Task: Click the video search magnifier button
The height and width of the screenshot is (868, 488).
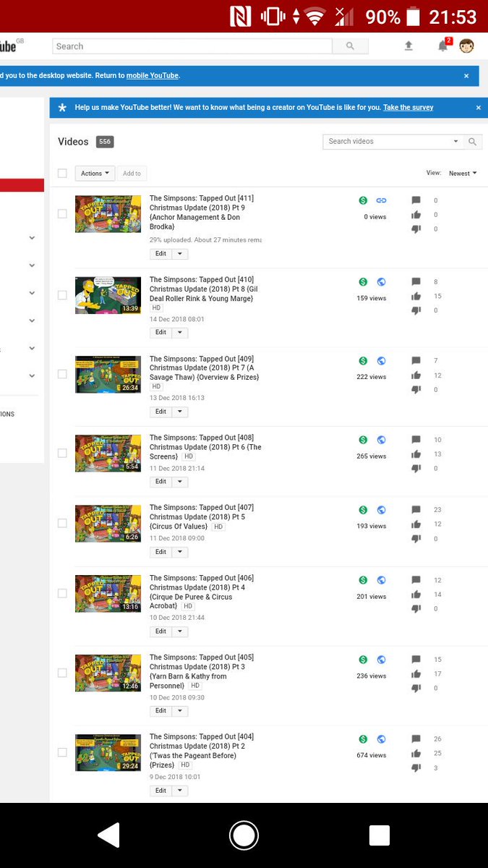Action: (x=473, y=142)
